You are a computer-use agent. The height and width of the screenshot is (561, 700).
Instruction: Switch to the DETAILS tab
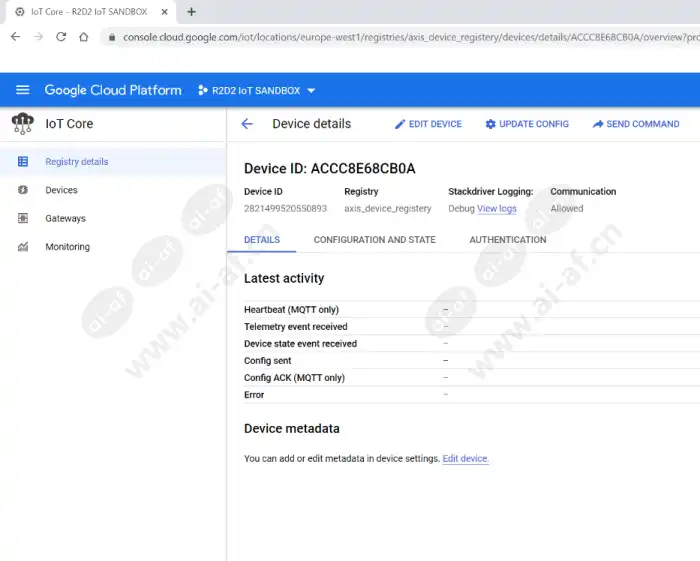click(x=262, y=240)
